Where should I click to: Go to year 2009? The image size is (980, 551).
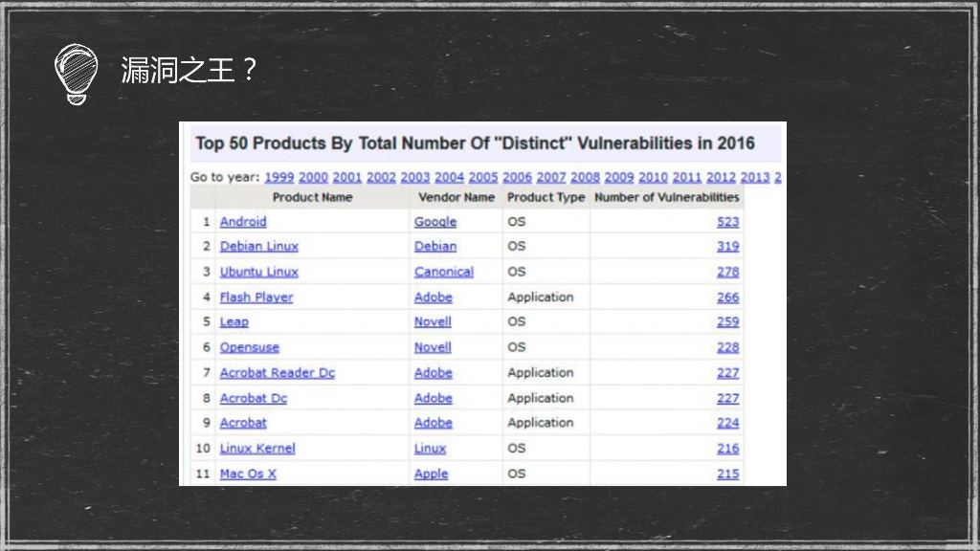tap(619, 177)
